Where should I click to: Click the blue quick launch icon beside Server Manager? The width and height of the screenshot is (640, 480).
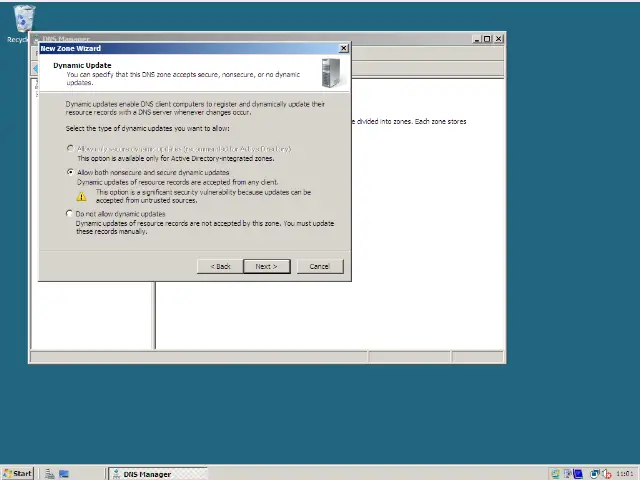tap(64, 474)
